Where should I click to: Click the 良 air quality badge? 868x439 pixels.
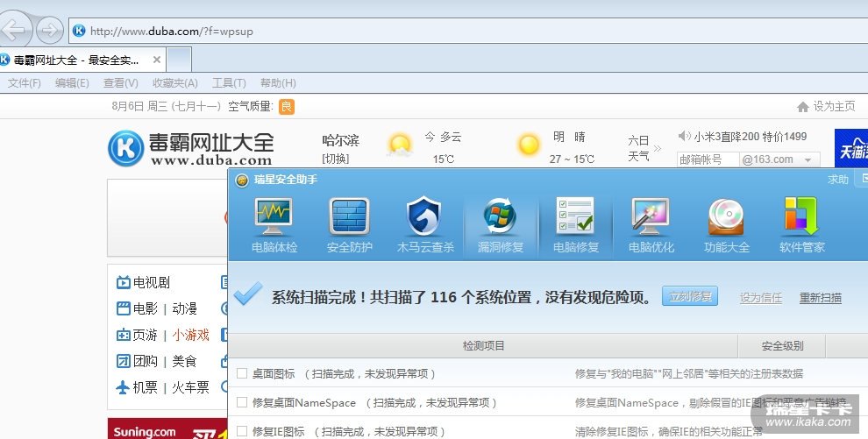[x=286, y=106]
